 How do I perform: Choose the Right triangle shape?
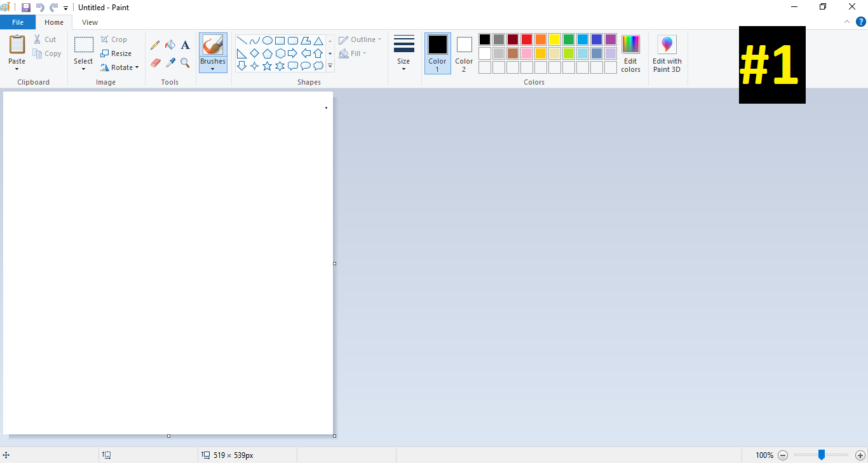tap(242, 53)
